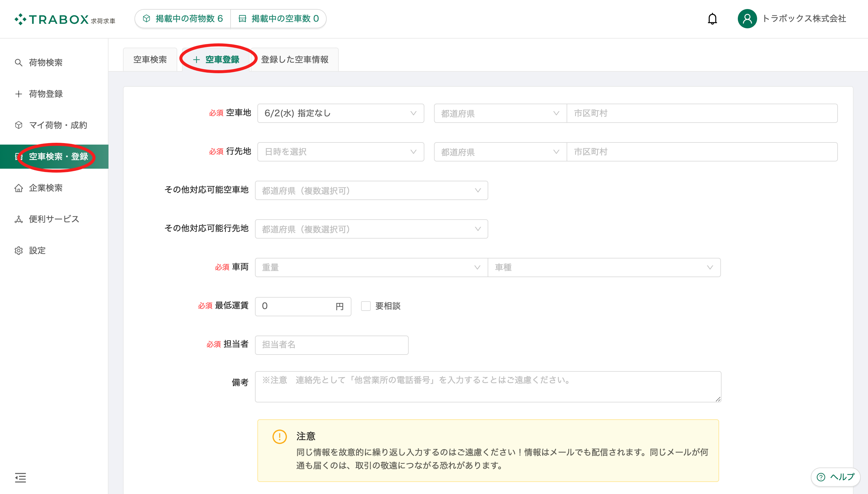Screen dimensions: 868x494
Task: Click the gear icon beside 設定
Action: click(x=19, y=251)
